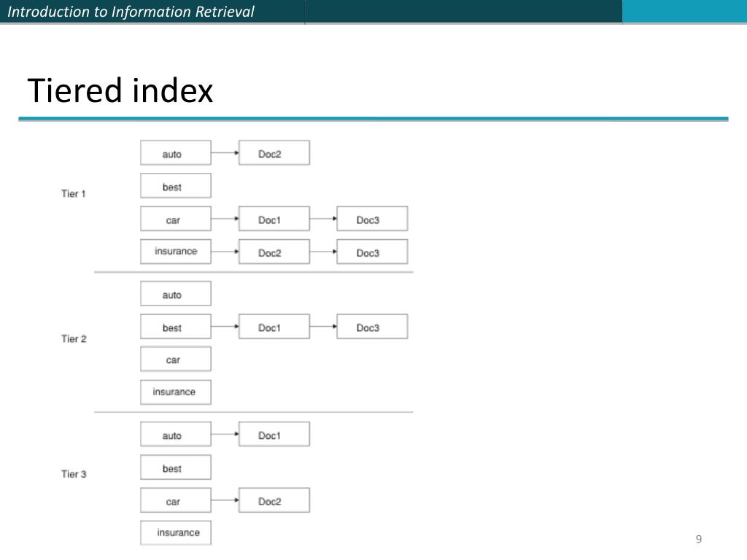Click the 'best' term box in Tier 1
Viewport: 747px width, 560px height.
(x=176, y=186)
